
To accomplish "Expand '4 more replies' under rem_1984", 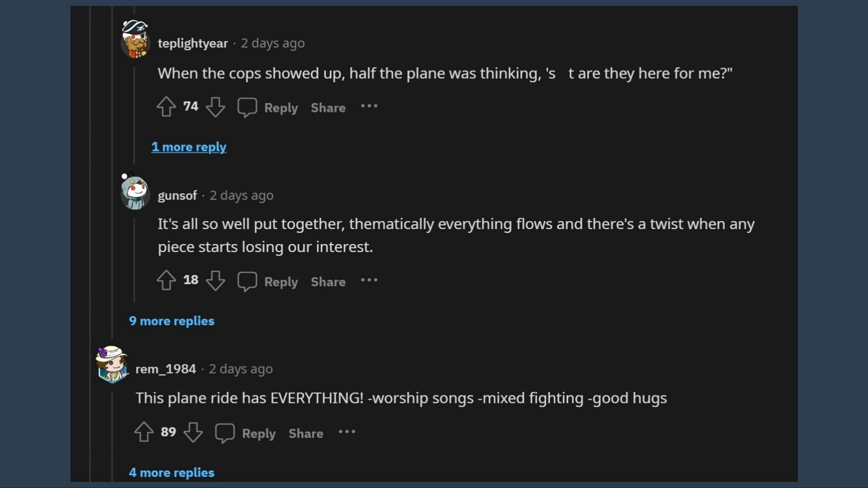I will coord(172,473).
